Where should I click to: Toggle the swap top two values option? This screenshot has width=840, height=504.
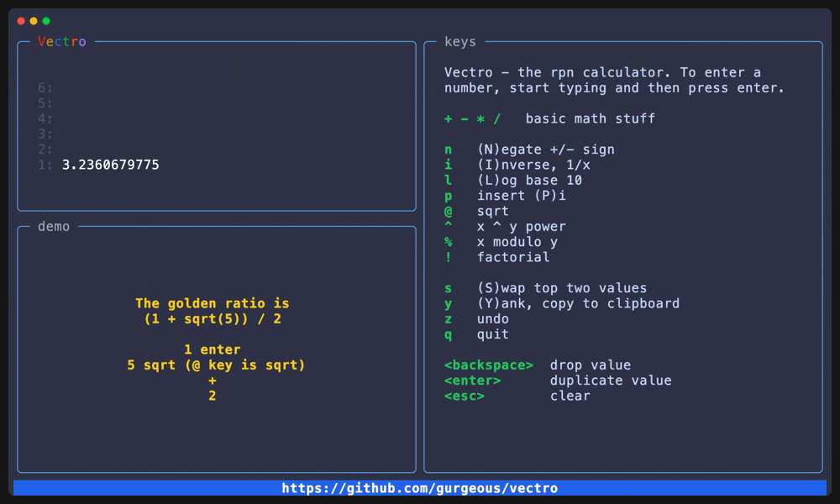point(521,287)
